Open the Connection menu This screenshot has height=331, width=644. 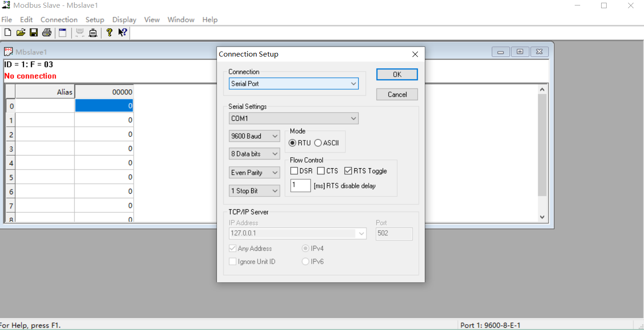(59, 20)
